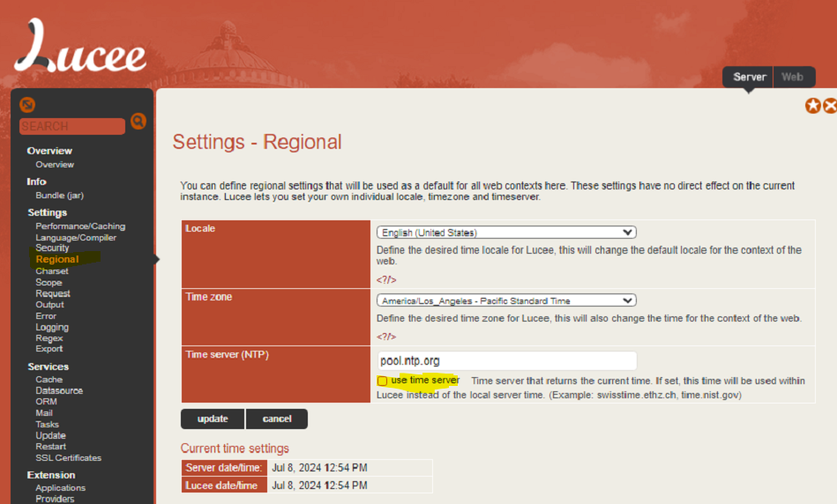
Task: Click the orange expand icon above search
Action: [27, 105]
